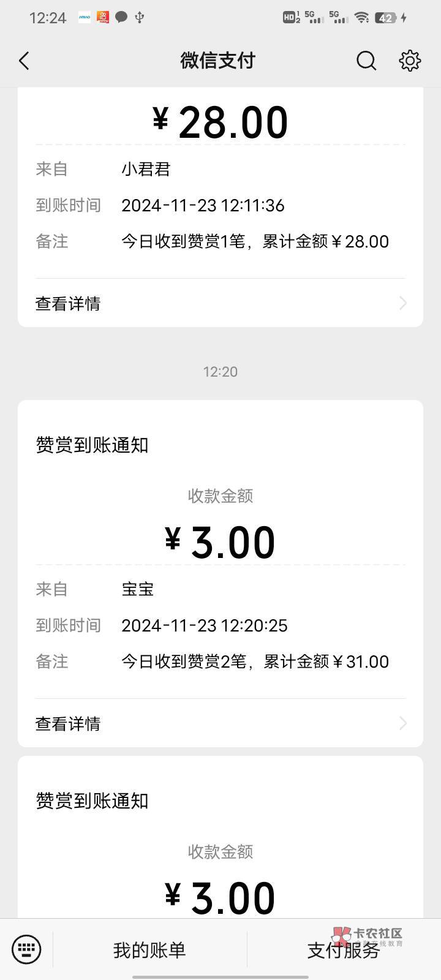Tap the chat bubble notification icon

click(121, 17)
